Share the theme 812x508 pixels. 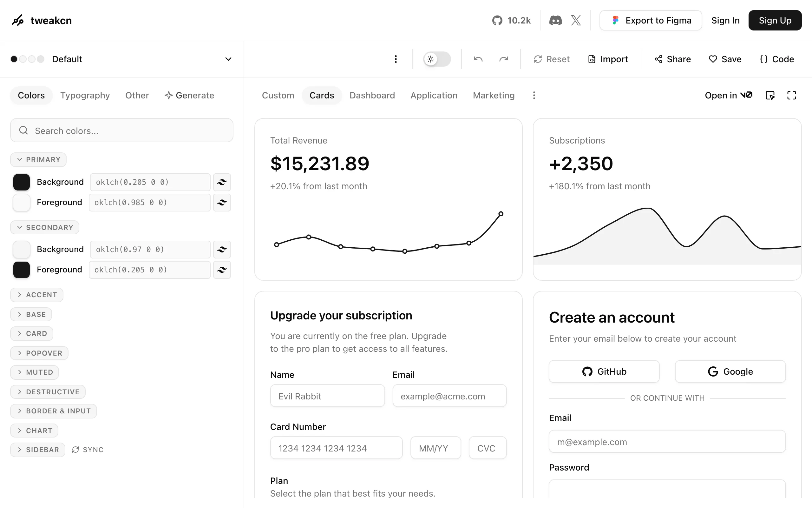pos(672,59)
